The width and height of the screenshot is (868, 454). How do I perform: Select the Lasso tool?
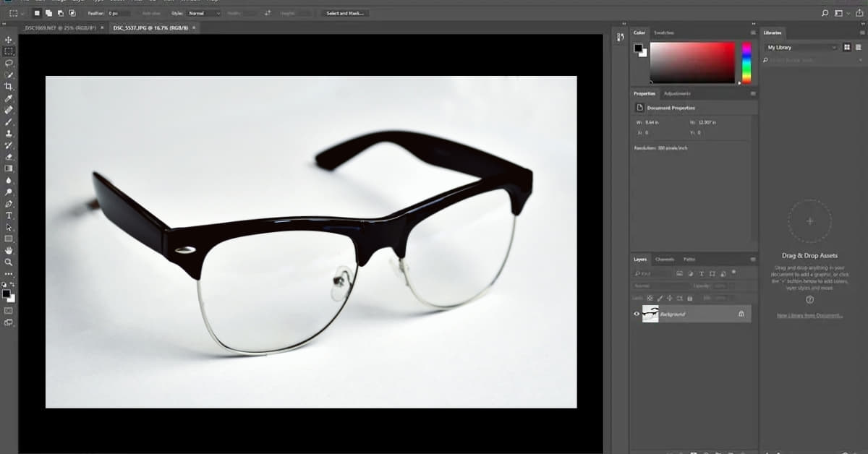(9, 63)
